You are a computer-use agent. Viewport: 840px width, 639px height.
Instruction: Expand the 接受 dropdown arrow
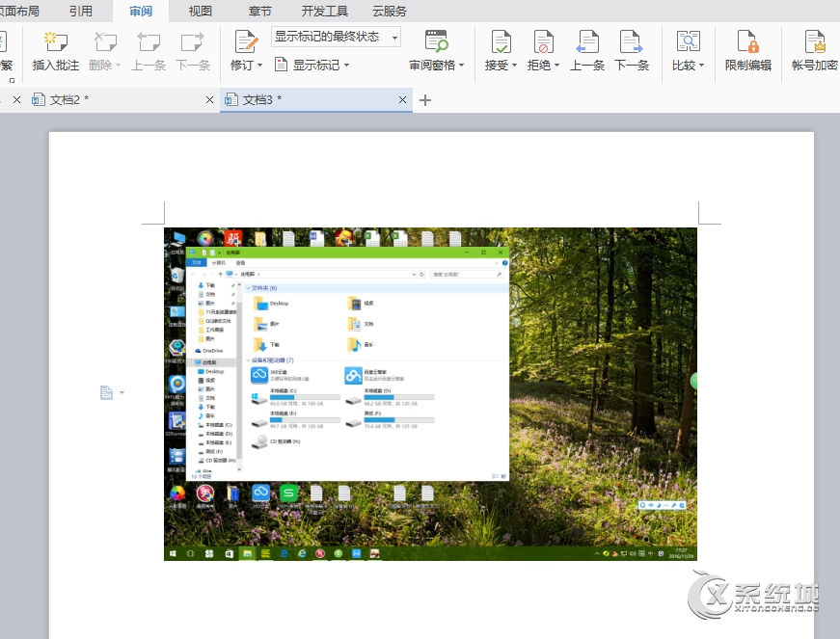514,66
